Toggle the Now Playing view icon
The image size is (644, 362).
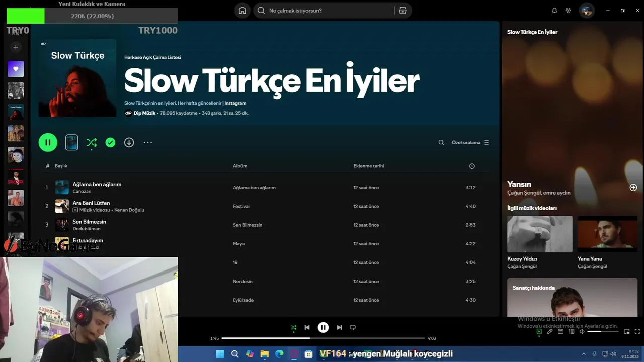(x=539, y=331)
